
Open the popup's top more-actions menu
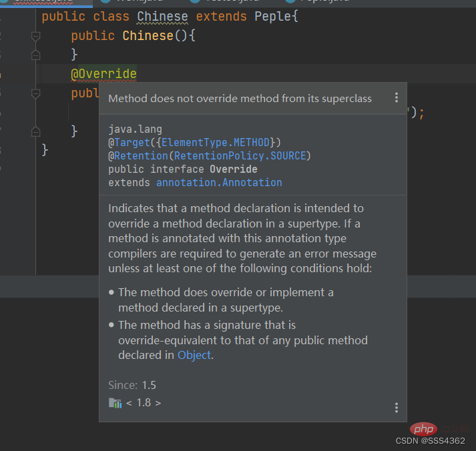(396, 97)
